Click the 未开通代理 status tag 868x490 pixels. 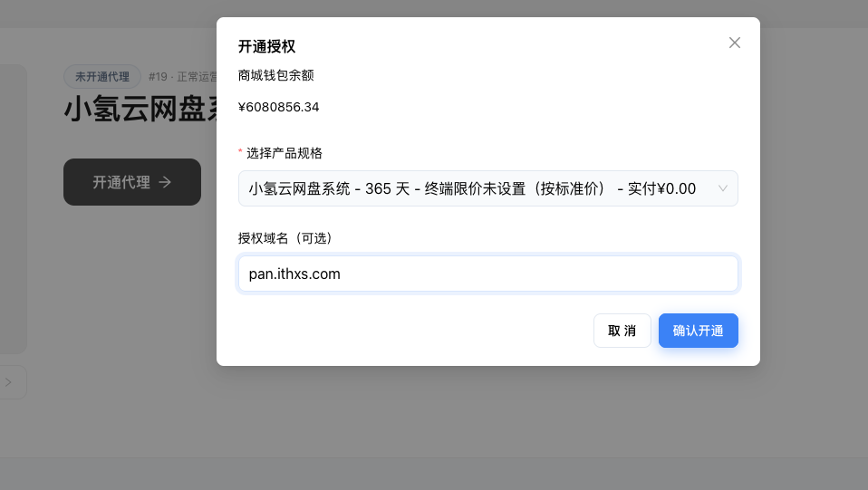(102, 76)
